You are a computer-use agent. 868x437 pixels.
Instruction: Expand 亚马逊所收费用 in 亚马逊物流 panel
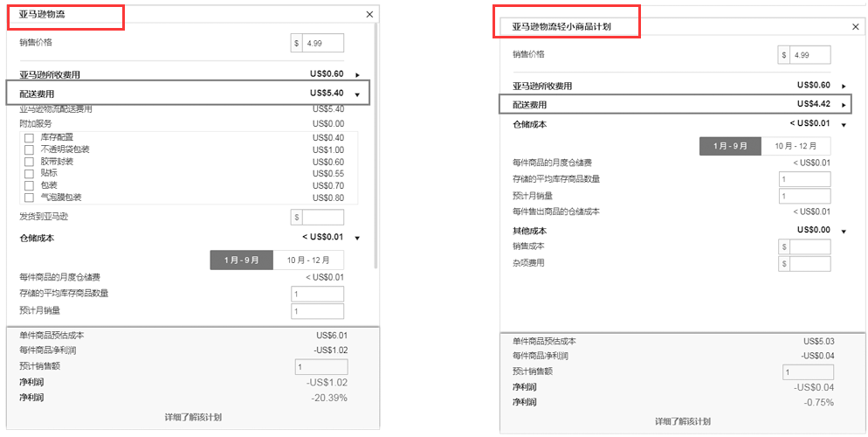(358, 75)
